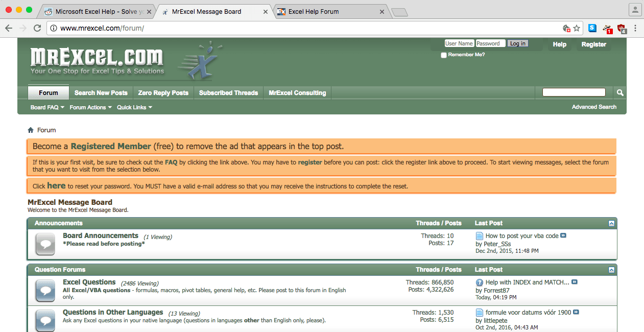Click the search magnifier icon in forum navbar
This screenshot has height=332, width=644.
620,93
